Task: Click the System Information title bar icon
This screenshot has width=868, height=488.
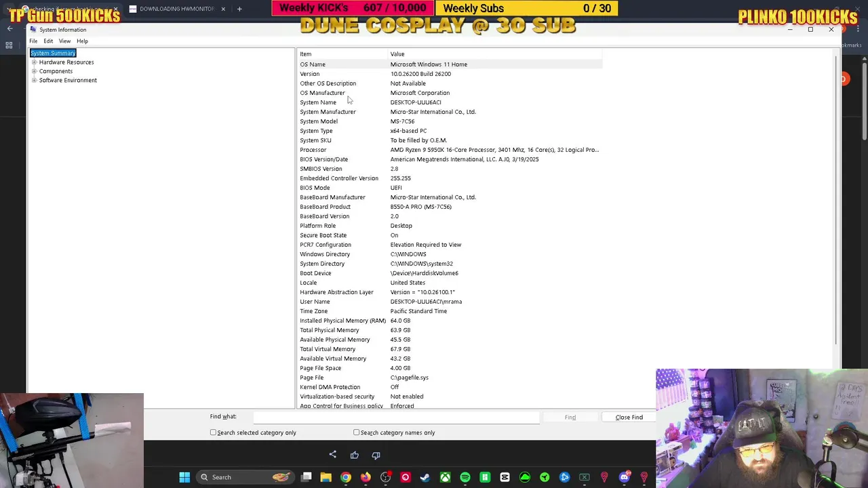Action: click(x=33, y=30)
